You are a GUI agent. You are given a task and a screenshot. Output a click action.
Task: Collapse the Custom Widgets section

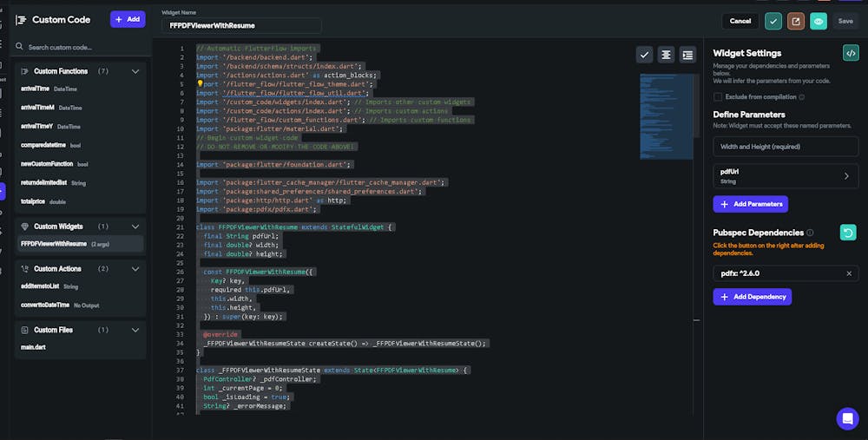tap(135, 227)
